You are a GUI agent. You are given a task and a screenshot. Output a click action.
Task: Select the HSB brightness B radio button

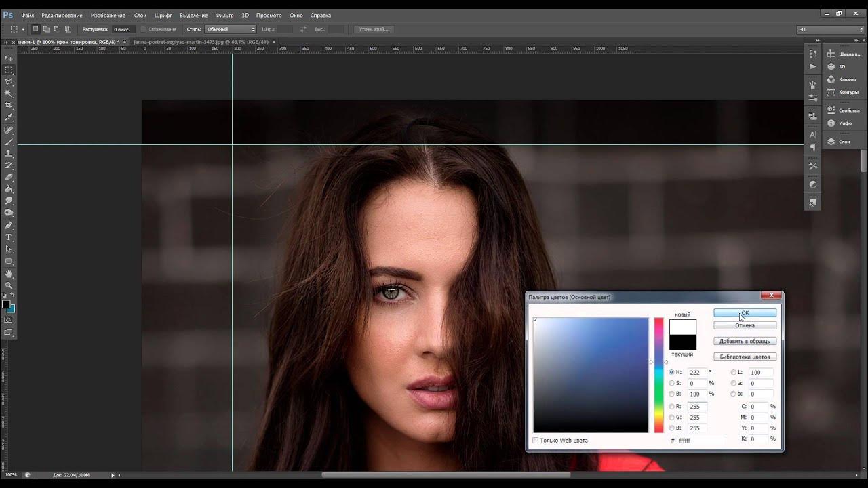click(672, 394)
